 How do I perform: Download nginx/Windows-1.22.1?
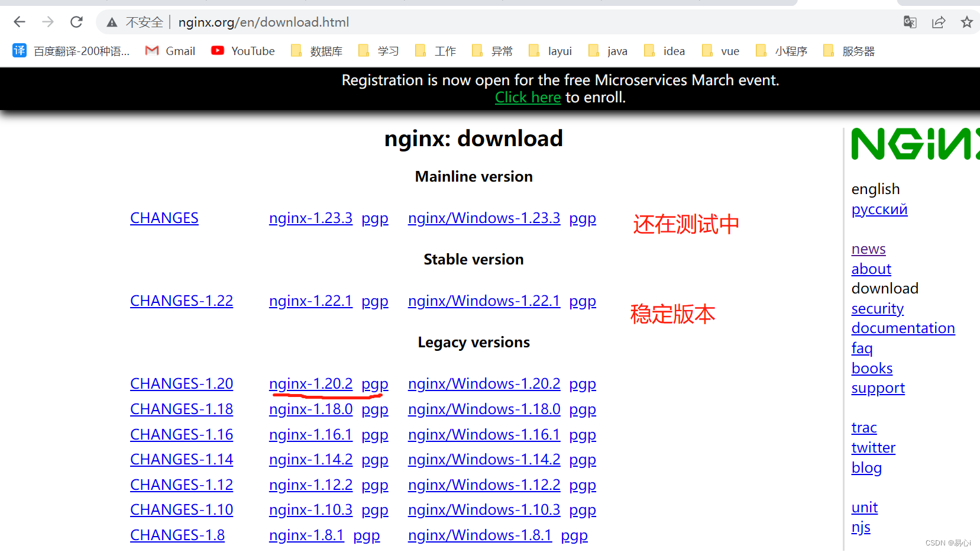point(484,301)
